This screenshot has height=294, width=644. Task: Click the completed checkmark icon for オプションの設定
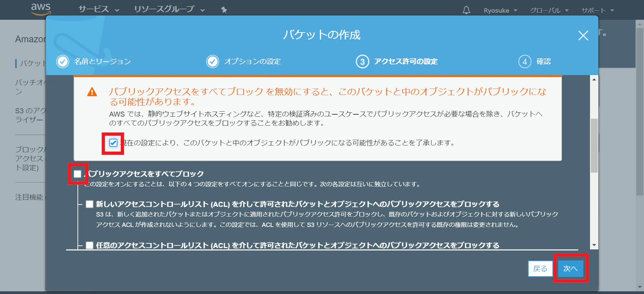[x=213, y=62]
